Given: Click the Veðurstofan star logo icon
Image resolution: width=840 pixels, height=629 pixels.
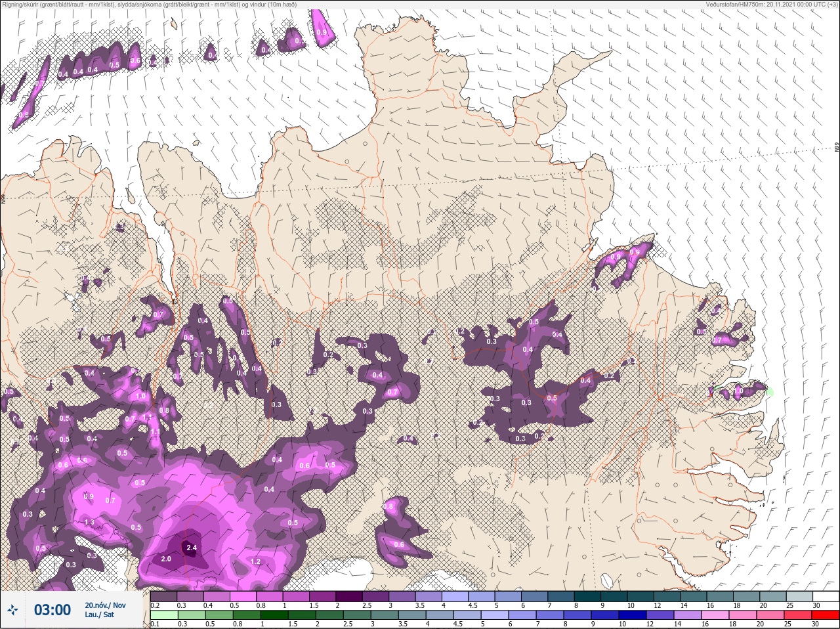Looking at the screenshot, I should pos(13,611).
